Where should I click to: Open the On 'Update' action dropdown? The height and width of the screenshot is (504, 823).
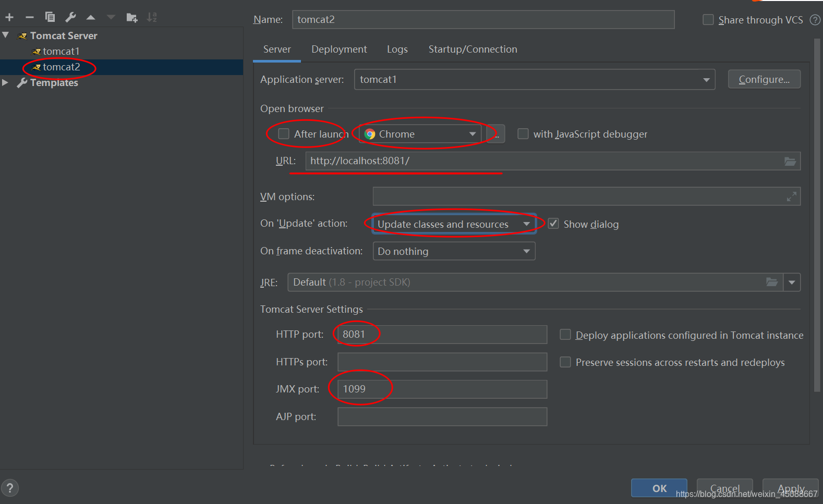tap(454, 224)
